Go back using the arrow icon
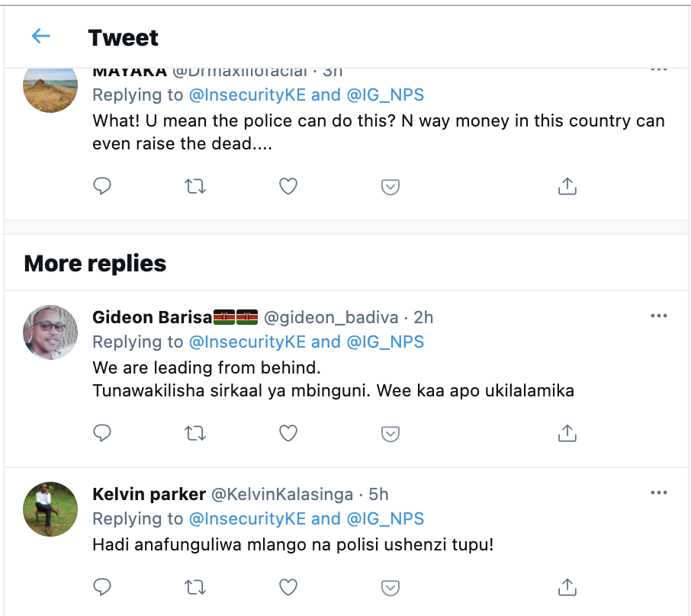This screenshot has width=691, height=616. (40, 36)
